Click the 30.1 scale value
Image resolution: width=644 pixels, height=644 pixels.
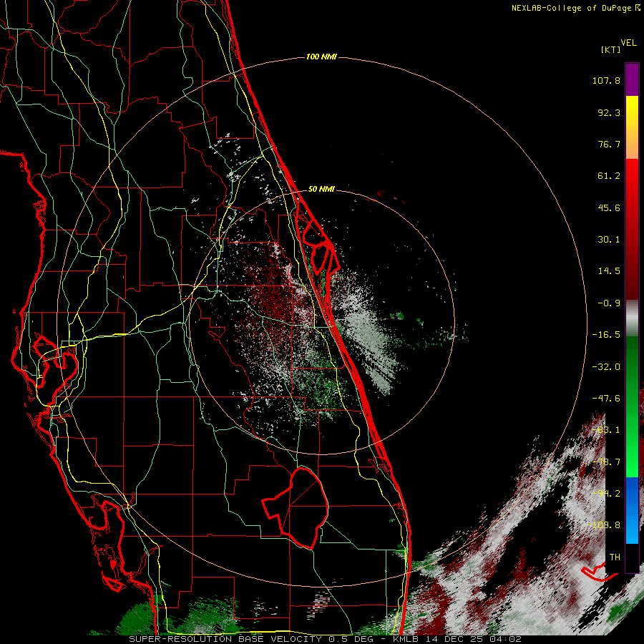(x=609, y=240)
